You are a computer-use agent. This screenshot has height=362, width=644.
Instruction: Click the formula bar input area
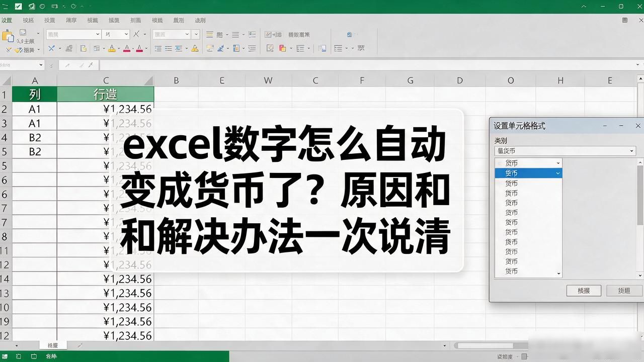pyautogui.click(x=371, y=65)
